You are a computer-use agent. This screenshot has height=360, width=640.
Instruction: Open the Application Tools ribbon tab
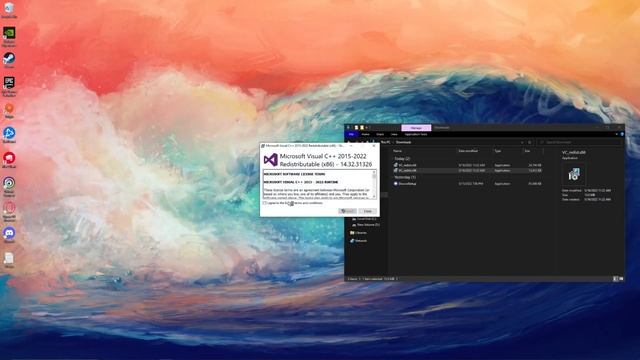tap(416, 134)
